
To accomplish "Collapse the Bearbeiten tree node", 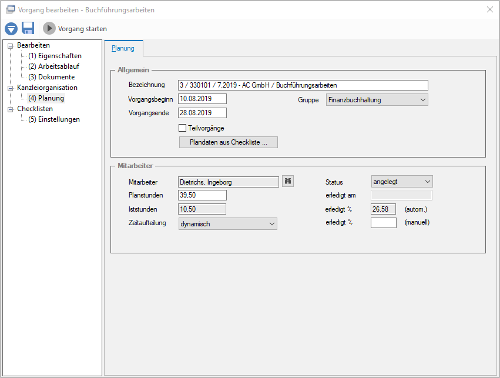I will [10, 46].
